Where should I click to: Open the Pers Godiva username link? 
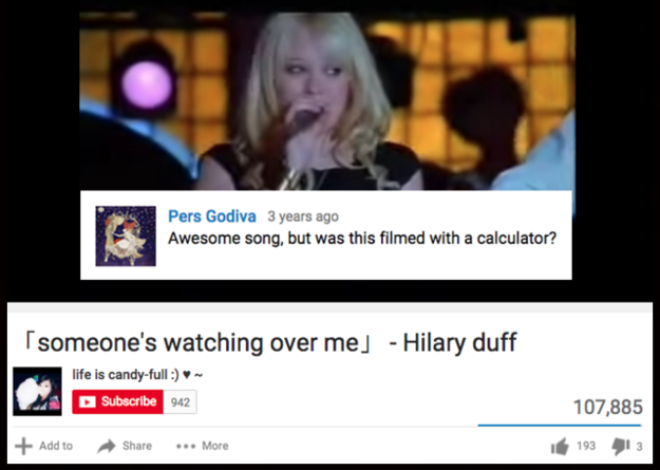pos(212,216)
